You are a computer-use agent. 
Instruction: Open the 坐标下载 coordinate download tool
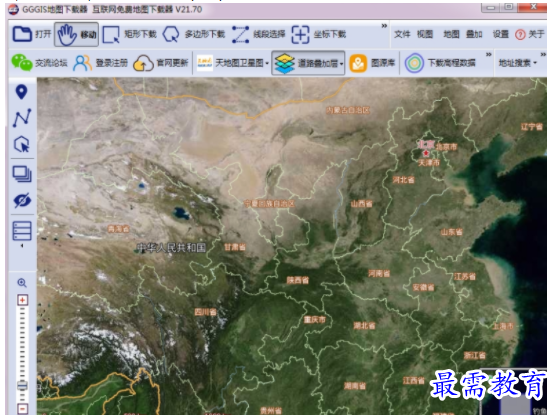click(x=318, y=34)
